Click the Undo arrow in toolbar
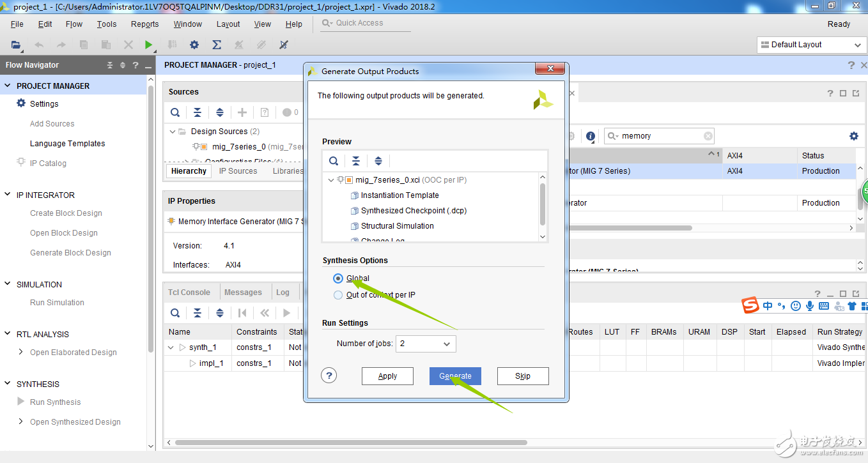This screenshot has height=463, width=868. pyautogui.click(x=39, y=45)
